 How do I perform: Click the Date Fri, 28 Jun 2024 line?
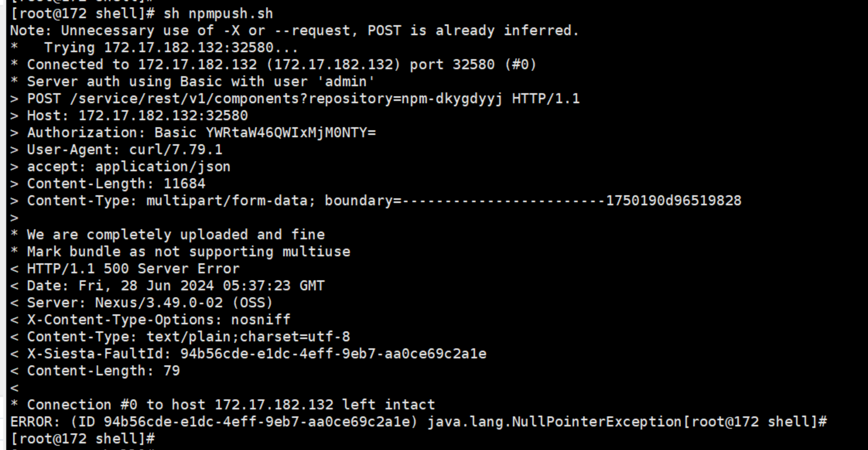[x=167, y=286]
